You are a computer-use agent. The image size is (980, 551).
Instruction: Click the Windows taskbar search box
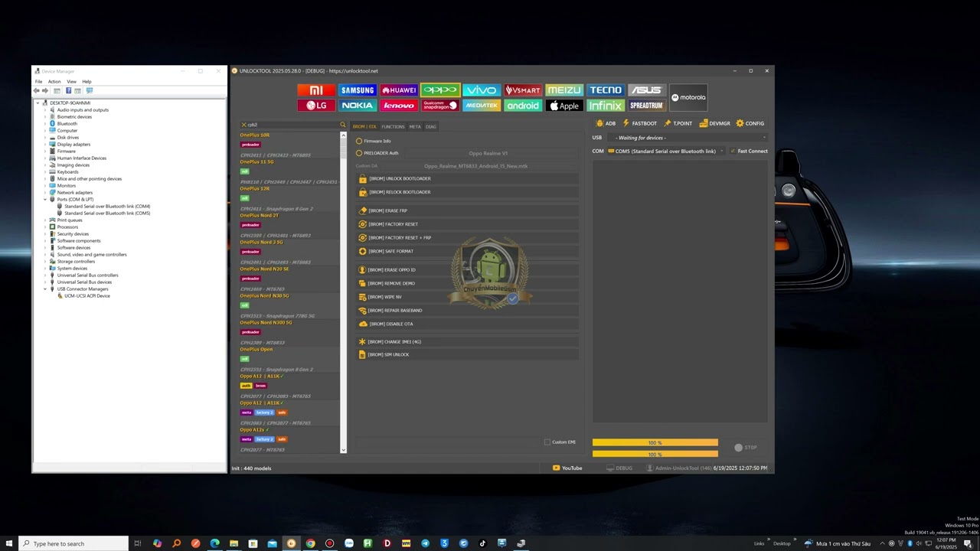73,543
